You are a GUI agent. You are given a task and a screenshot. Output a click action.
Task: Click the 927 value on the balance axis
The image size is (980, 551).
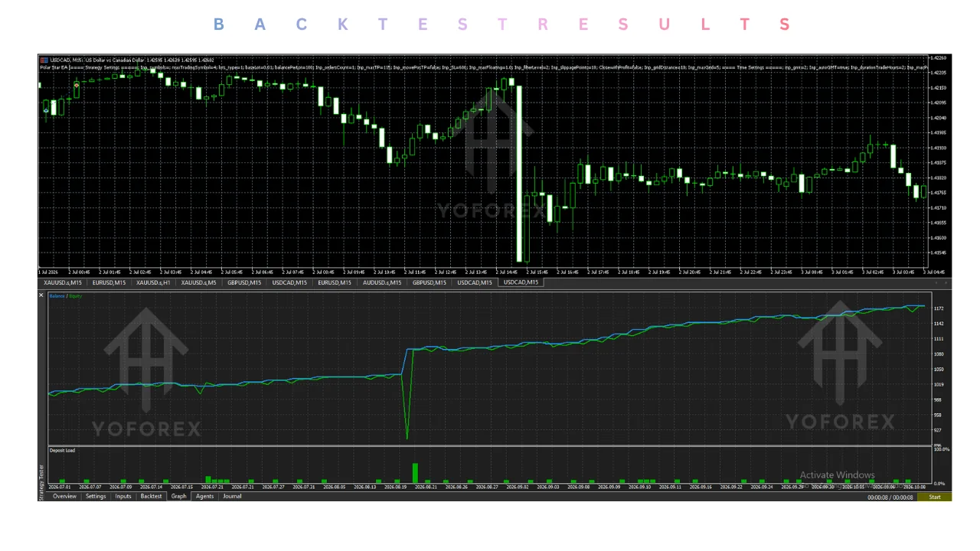coord(938,431)
